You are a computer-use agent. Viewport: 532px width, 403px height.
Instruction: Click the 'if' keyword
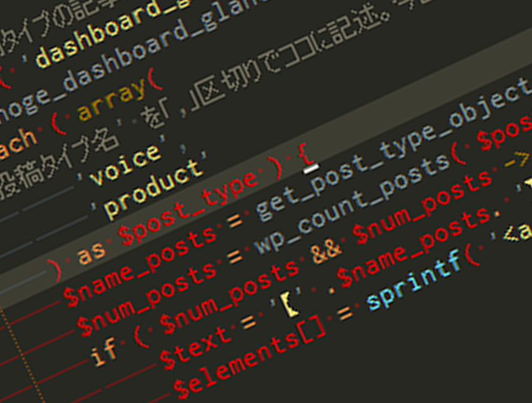click(x=105, y=352)
